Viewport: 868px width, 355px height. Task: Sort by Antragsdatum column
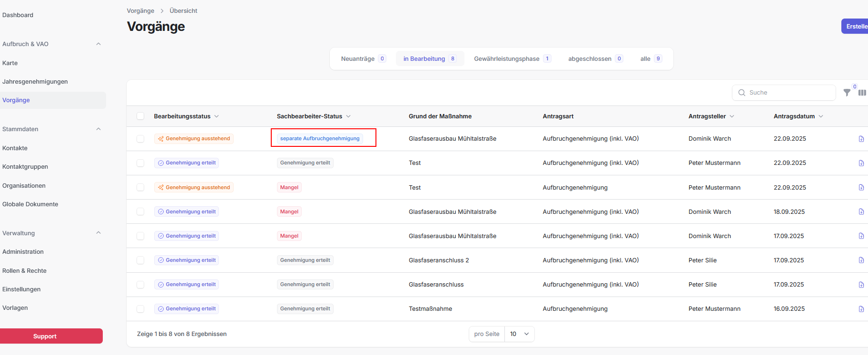click(x=798, y=116)
